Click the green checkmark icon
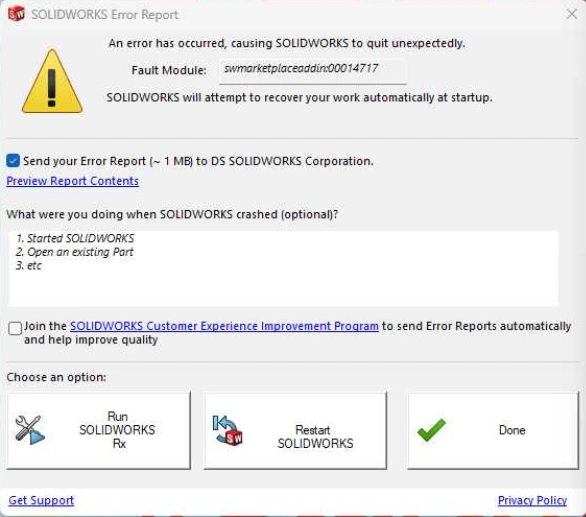Viewport: 586px width, 517px height. (x=431, y=430)
